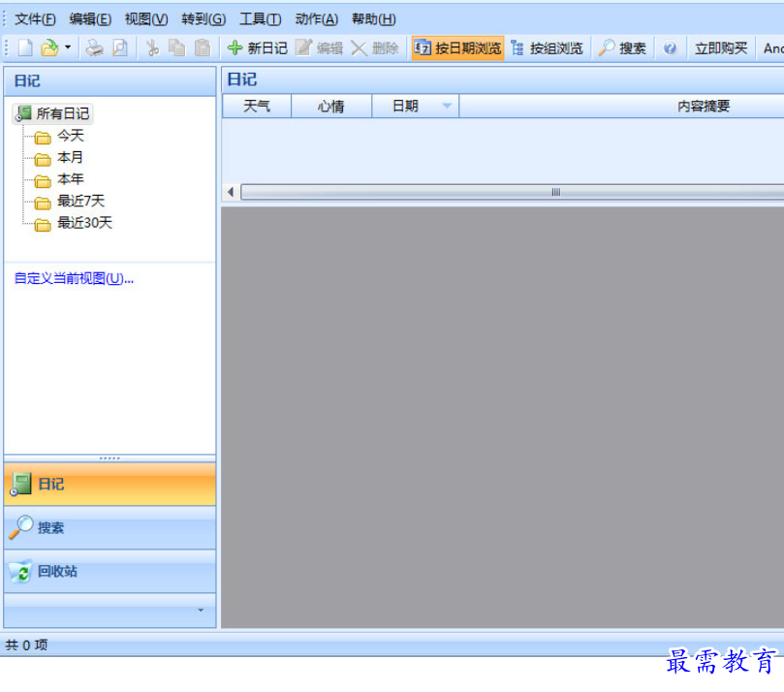The height and width of the screenshot is (692, 784).
Task: Open the 视图(V) menu
Action: click(x=146, y=19)
